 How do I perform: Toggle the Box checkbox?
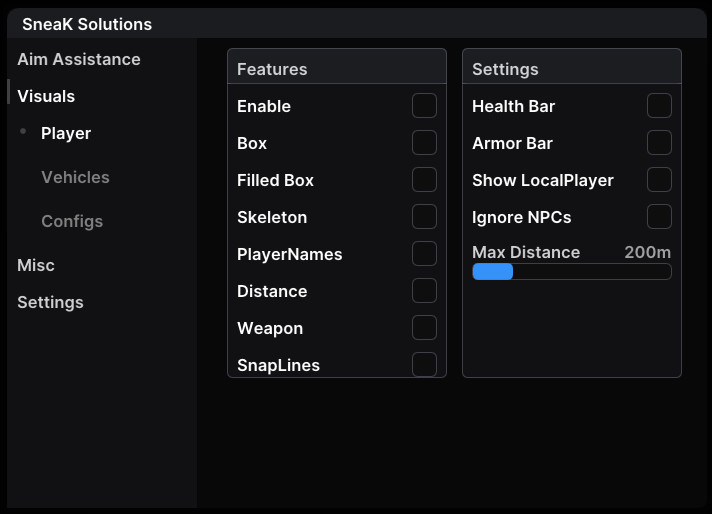coord(424,143)
